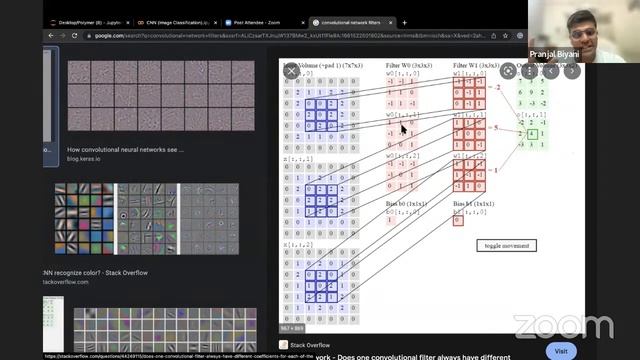Viewport: 640px width, 360px height.
Task: Close the enlarged image preview with the X icon
Action: click(x=291, y=71)
